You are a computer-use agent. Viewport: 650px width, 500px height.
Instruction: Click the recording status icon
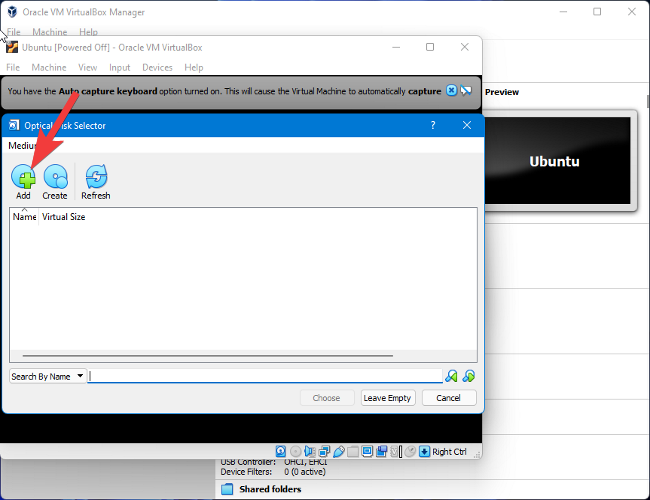[x=381, y=451]
